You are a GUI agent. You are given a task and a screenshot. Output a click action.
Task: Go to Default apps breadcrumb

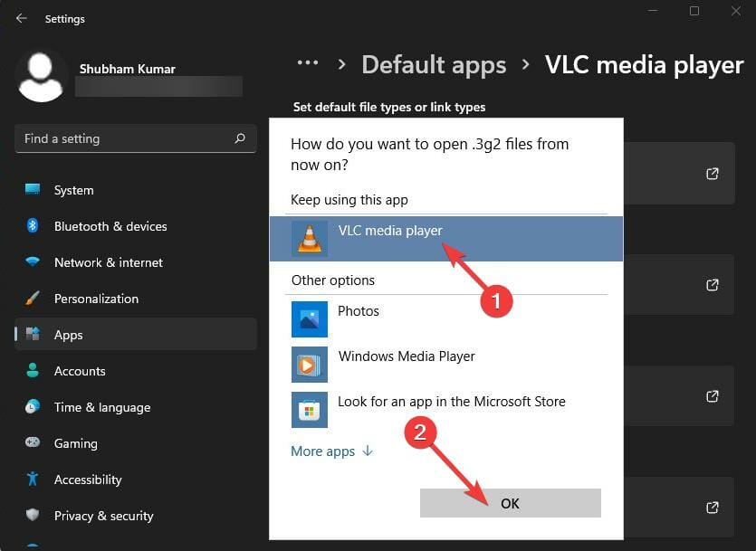(x=434, y=64)
